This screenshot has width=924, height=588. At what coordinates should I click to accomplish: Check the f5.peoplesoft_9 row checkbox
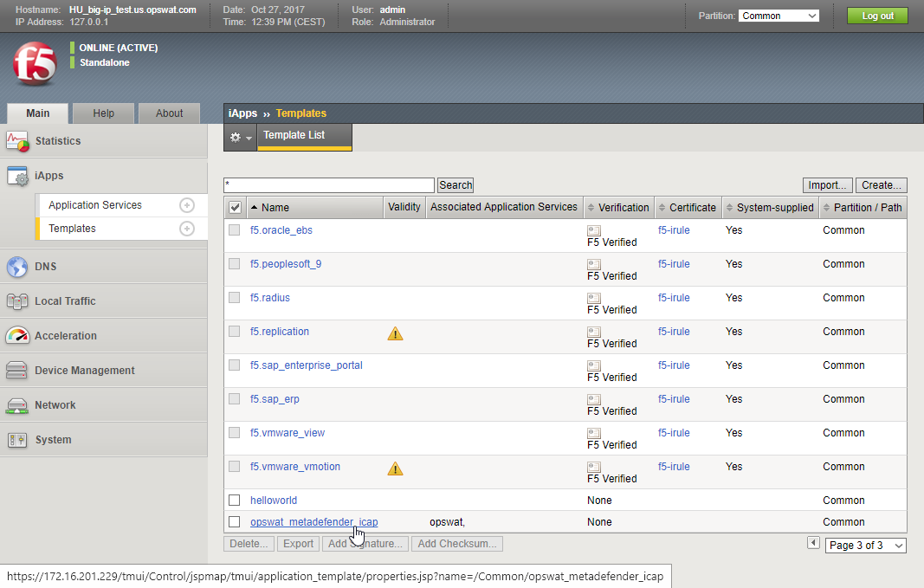(235, 264)
